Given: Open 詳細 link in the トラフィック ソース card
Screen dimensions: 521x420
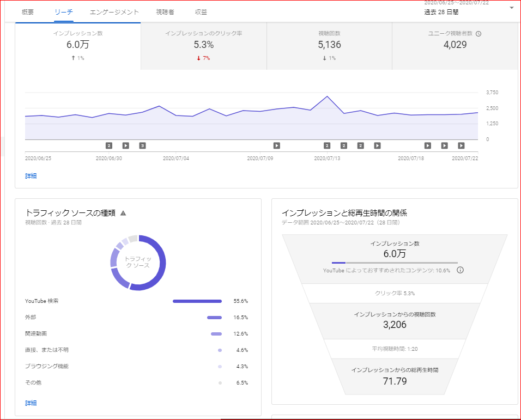Looking at the screenshot, I should [x=31, y=403].
